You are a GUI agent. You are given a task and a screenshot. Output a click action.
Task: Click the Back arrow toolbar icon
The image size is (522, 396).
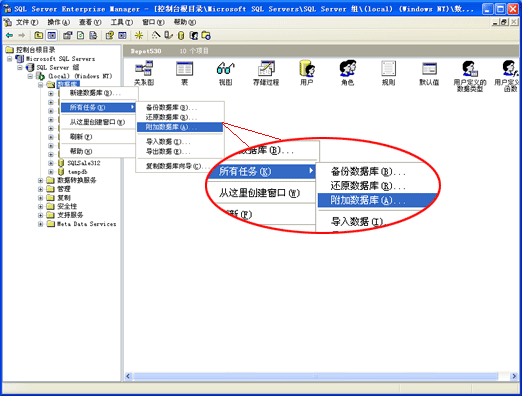(x=10, y=35)
